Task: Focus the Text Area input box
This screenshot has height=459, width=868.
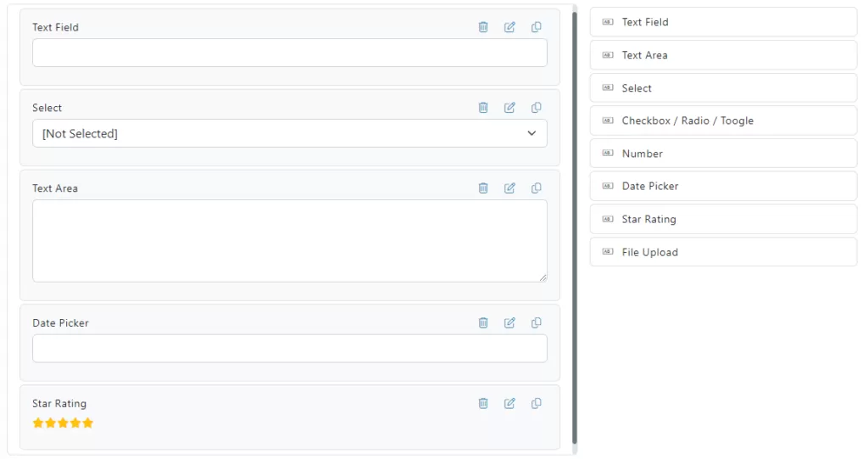Action: [290, 241]
